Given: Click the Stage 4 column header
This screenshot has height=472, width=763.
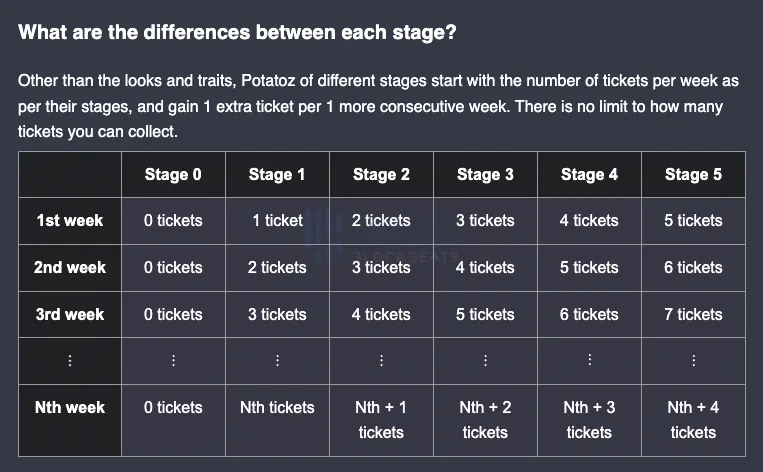Looking at the screenshot, I should (589, 174).
